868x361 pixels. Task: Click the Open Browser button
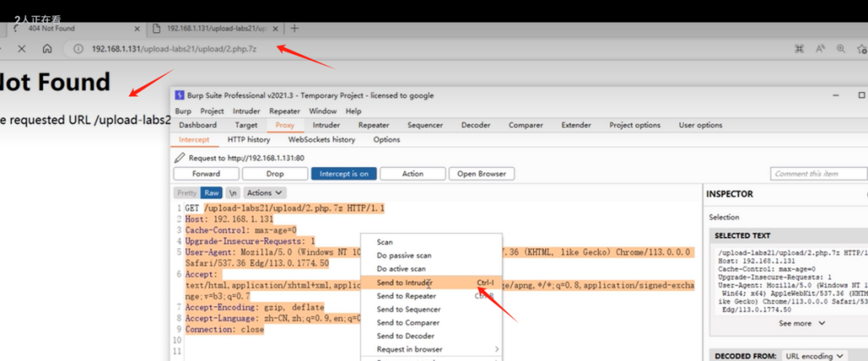pyautogui.click(x=481, y=174)
